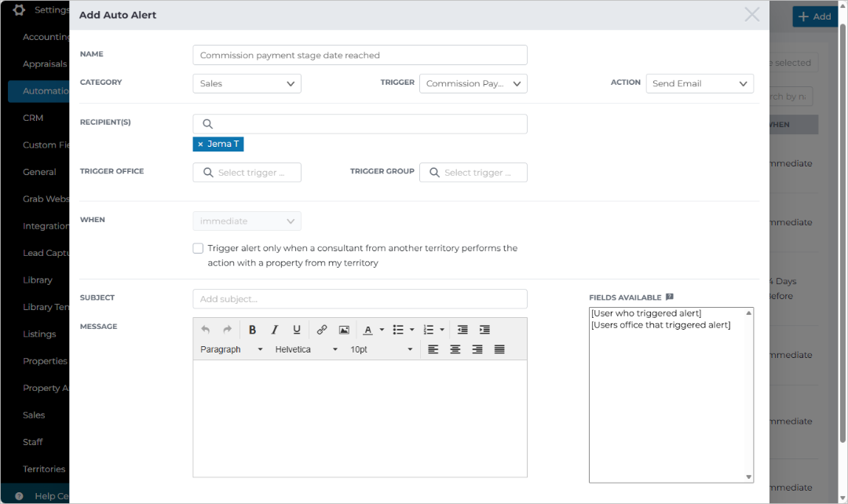The height and width of the screenshot is (504, 848).
Task: Open Library settings menu item
Action: click(38, 280)
